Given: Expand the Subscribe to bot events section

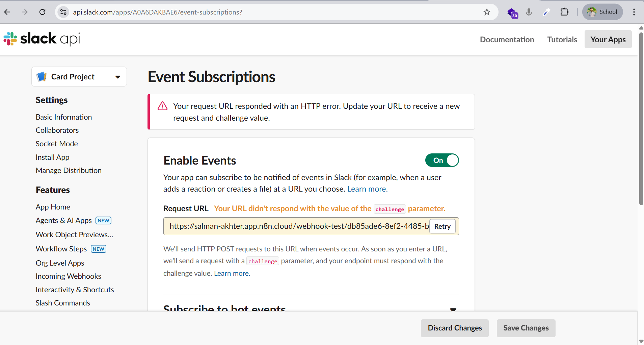Looking at the screenshot, I should 453,309.
